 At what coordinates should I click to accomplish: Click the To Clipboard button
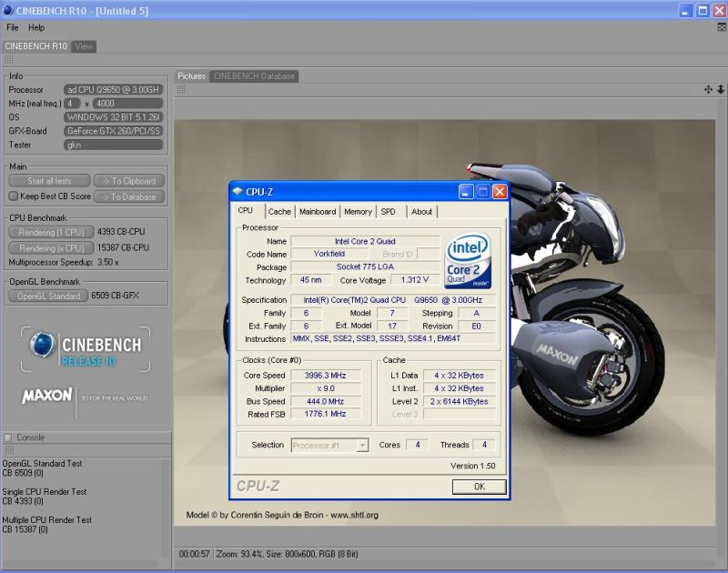(129, 181)
